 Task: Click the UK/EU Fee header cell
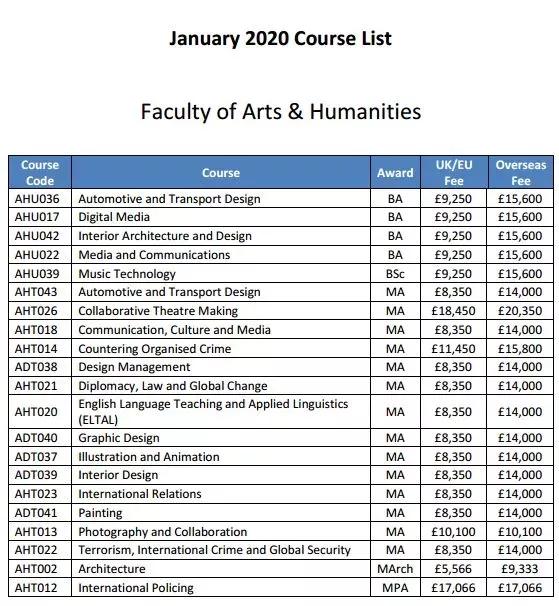454,172
